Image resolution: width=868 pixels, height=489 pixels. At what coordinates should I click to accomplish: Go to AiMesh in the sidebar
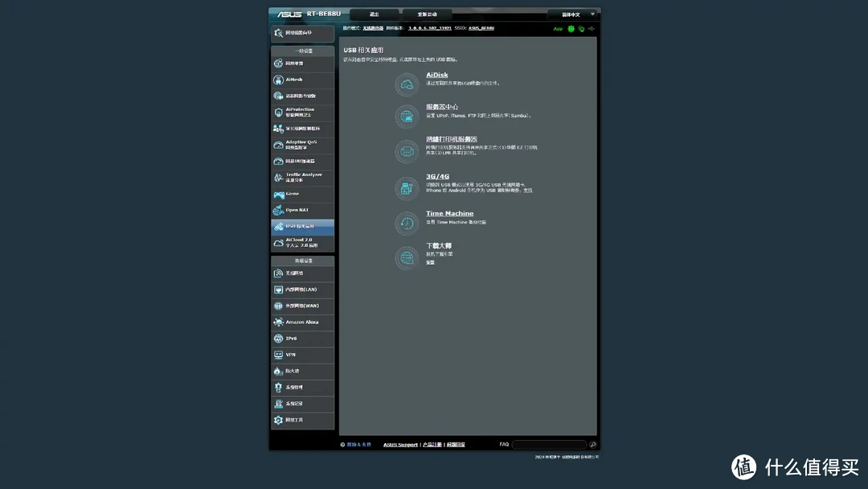point(302,80)
